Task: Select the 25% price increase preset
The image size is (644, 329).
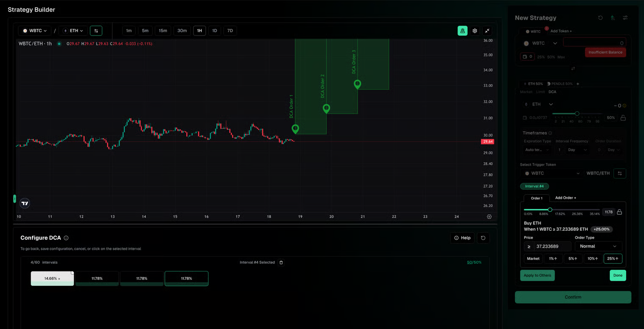Action: tap(613, 259)
